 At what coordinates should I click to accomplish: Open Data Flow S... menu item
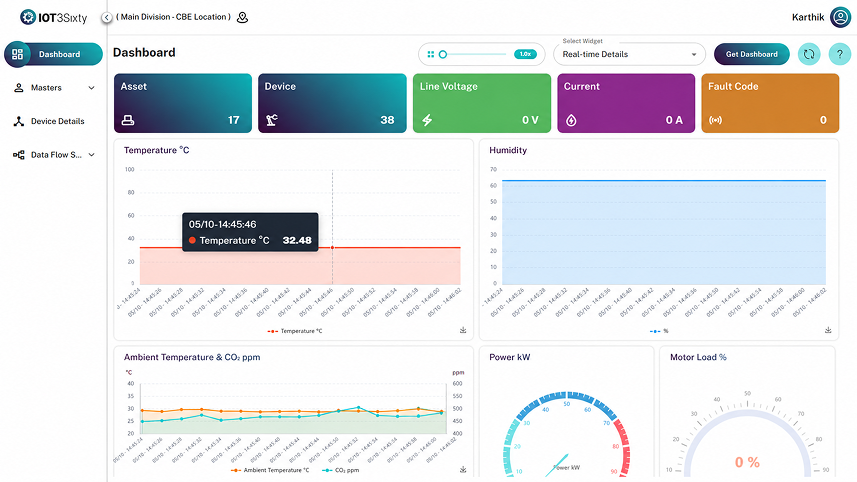pos(54,155)
